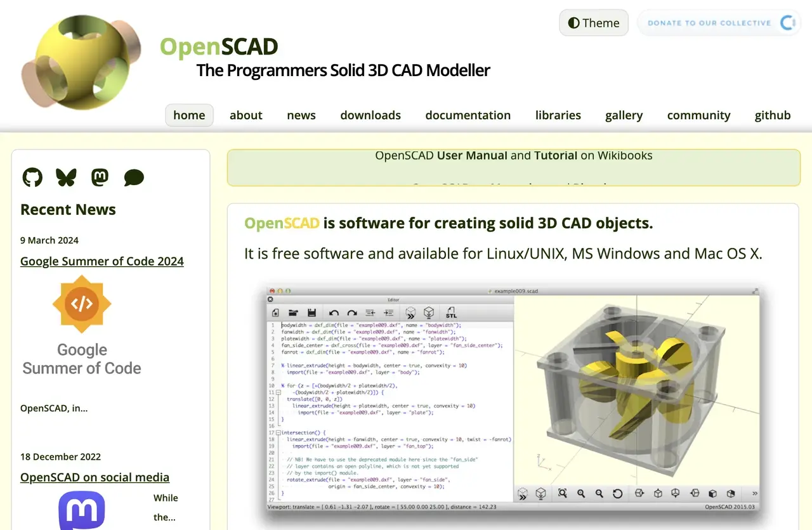Click the "9 March 2024" date text
This screenshot has height=530, width=812.
(x=49, y=240)
